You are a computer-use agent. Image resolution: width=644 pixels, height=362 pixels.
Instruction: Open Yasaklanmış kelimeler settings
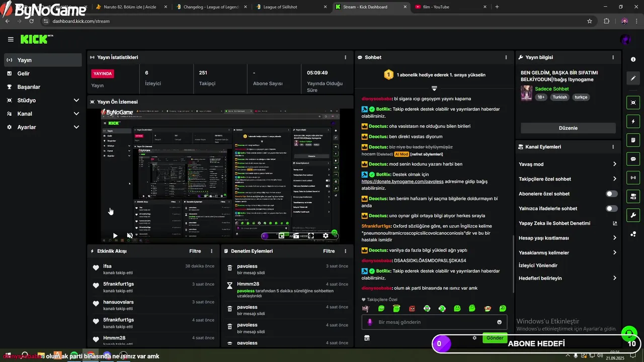568,252
